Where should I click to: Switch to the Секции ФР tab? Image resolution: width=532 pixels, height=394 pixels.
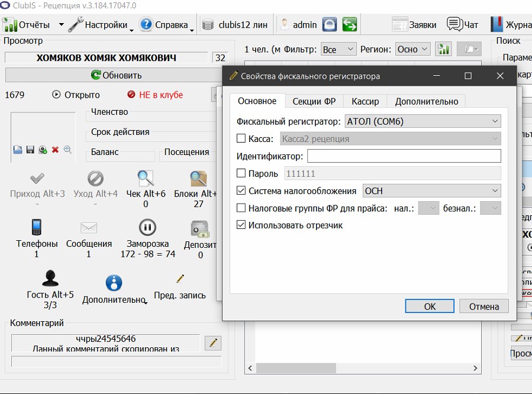point(314,101)
